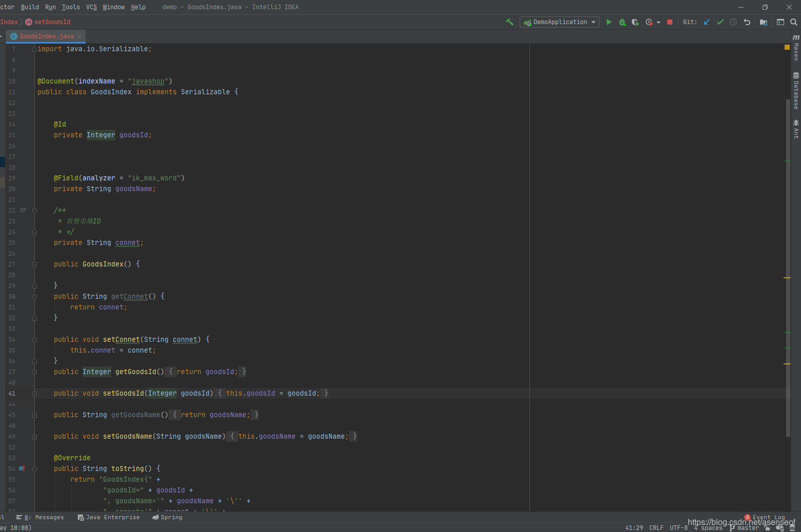Image resolution: width=801 pixels, height=532 pixels.
Task: Expand the getGoodsId method fold on line 37
Action: 34,372
